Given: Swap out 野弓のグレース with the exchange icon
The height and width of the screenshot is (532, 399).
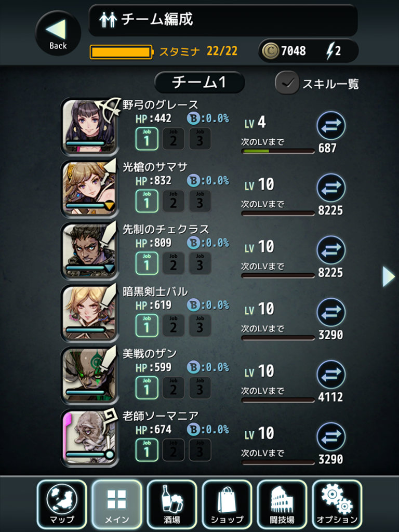Looking at the screenshot, I should [331, 125].
